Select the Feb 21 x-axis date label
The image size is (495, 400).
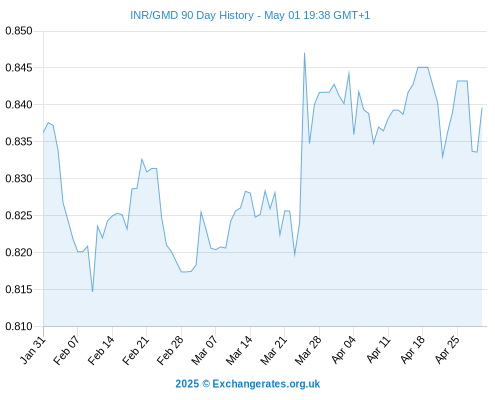point(135,350)
